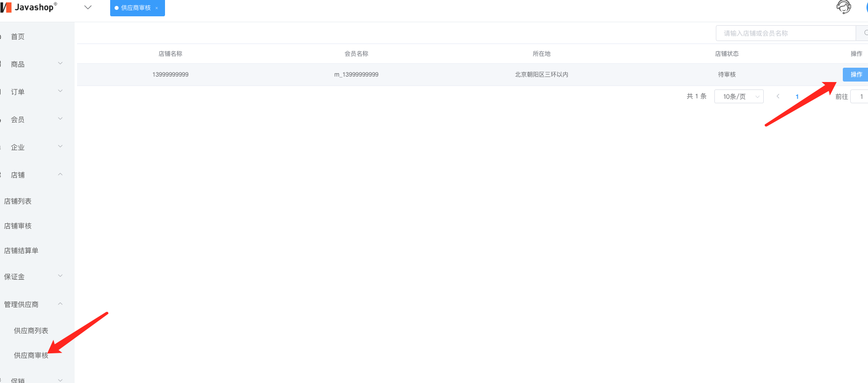Click the 店铺状态 column header
The width and height of the screenshot is (868, 383).
[727, 54]
